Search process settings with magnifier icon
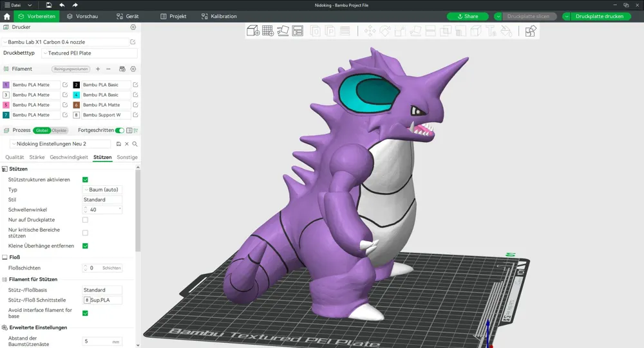This screenshot has height=348, width=644. 135,144
